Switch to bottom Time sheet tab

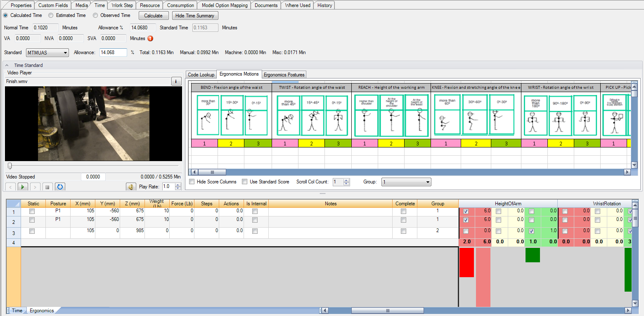[17, 311]
